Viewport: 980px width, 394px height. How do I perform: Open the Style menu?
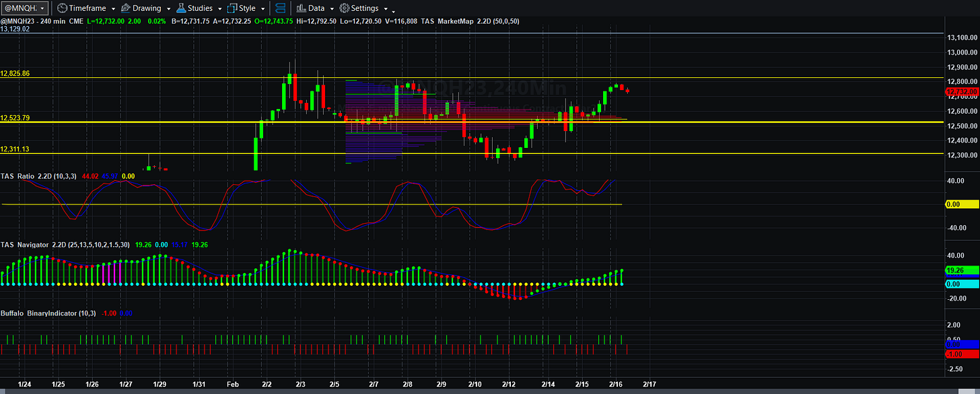point(247,8)
